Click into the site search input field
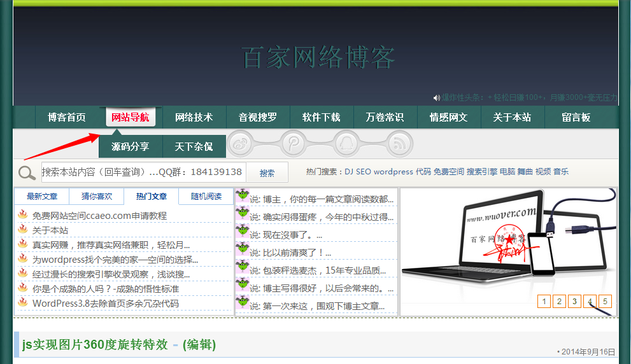 [144, 172]
